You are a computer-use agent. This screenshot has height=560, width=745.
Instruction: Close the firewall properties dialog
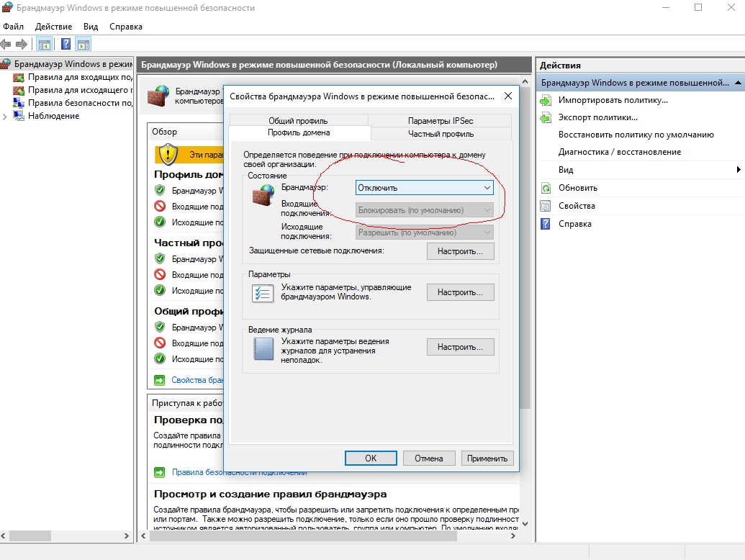(508, 96)
